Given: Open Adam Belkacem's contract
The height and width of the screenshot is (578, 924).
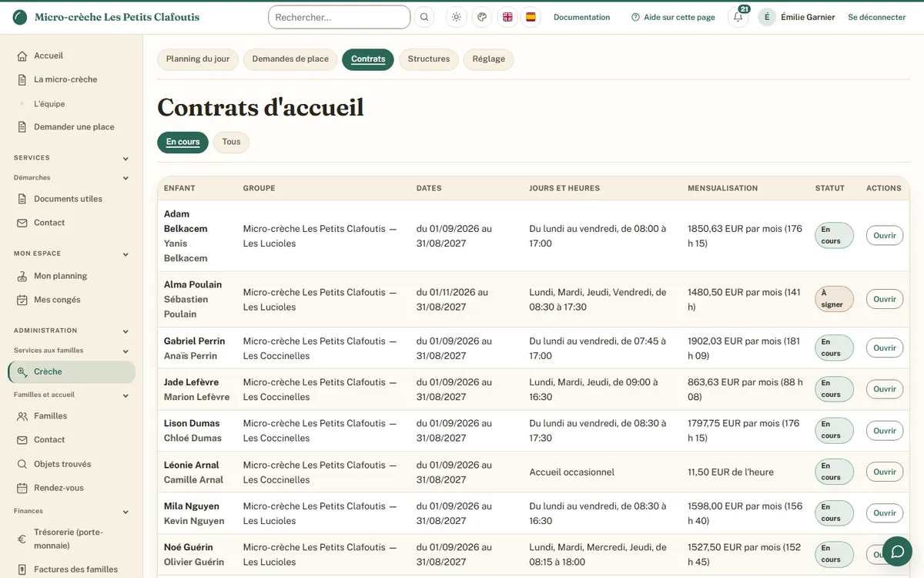Looking at the screenshot, I should [885, 236].
